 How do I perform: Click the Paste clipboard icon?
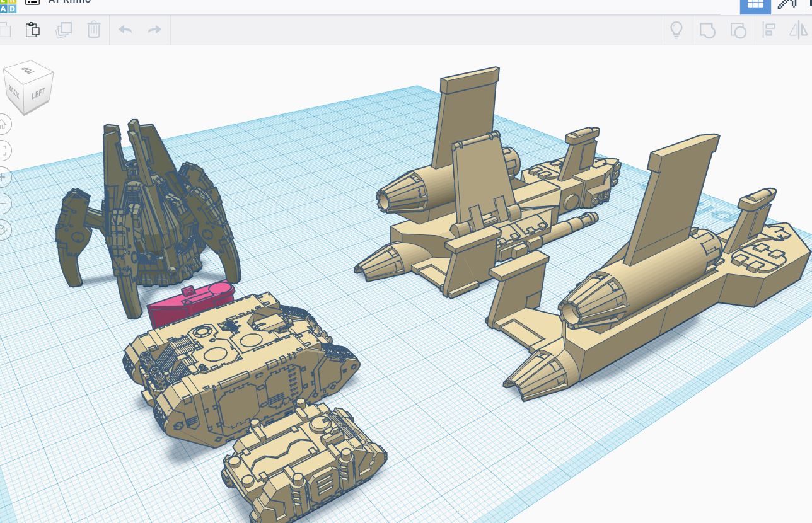click(x=32, y=30)
